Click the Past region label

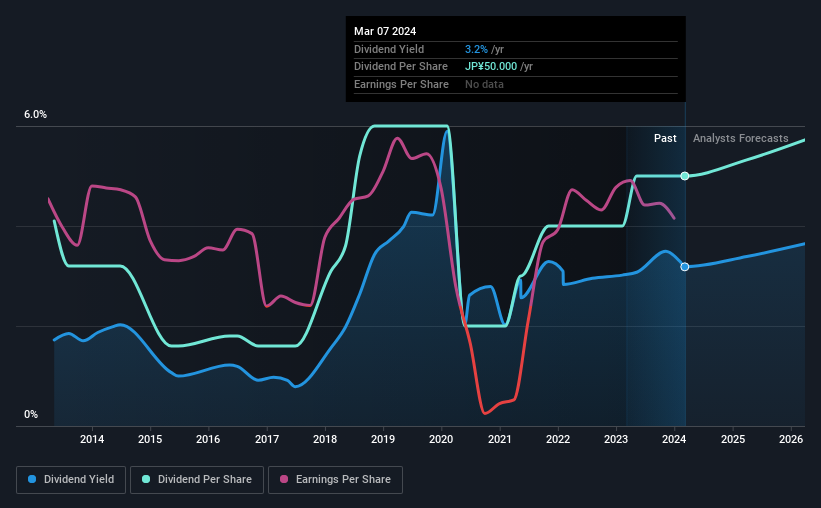[665, 138]
